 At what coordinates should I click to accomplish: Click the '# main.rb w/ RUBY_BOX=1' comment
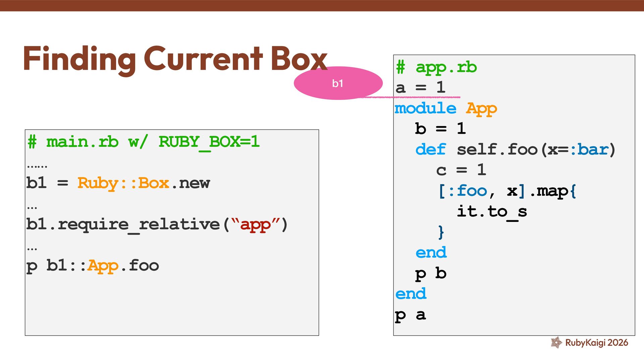pos(144,142)
